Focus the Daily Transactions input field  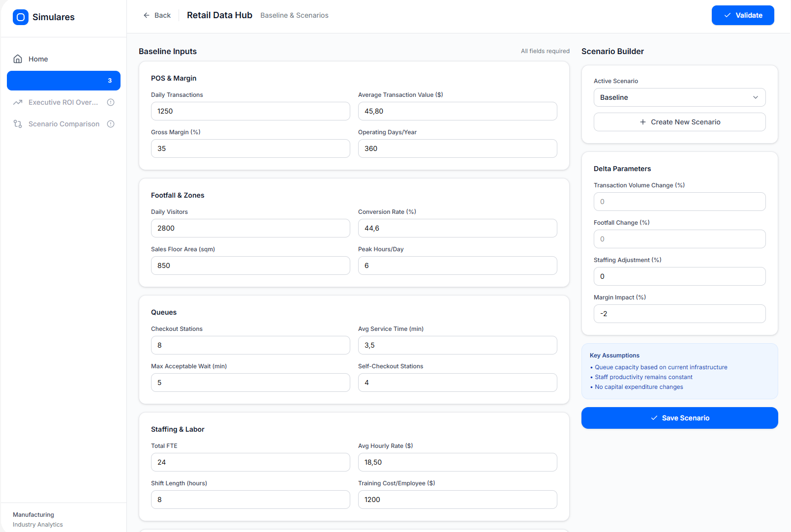coord(250,111)
